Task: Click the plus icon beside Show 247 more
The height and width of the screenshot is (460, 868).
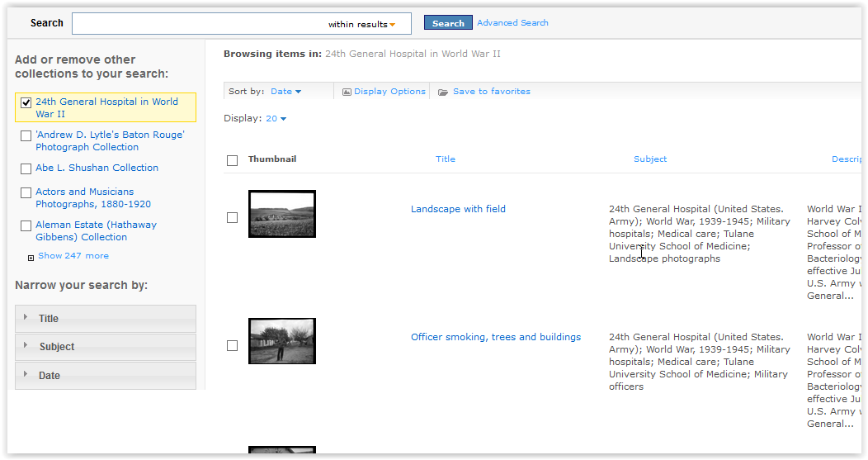Action: click(31, 258)
